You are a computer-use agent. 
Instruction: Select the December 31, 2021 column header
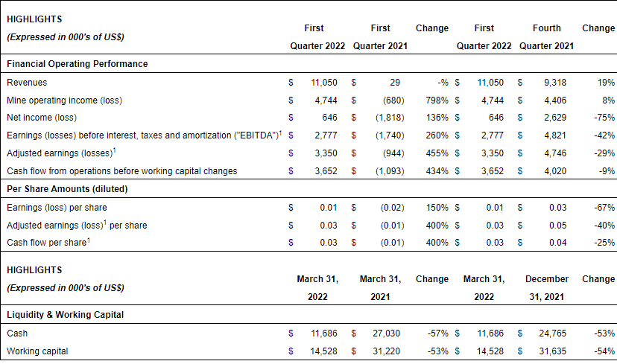click(x=546, y=287)
